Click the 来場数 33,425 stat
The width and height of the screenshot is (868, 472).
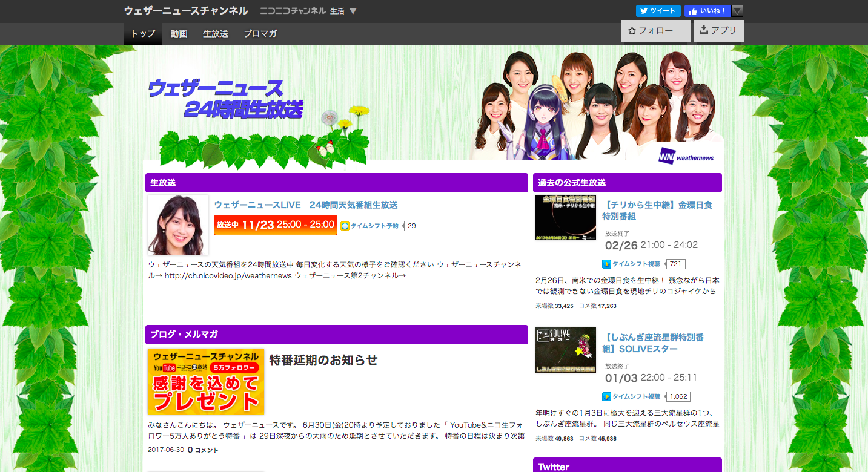[554, 306]
